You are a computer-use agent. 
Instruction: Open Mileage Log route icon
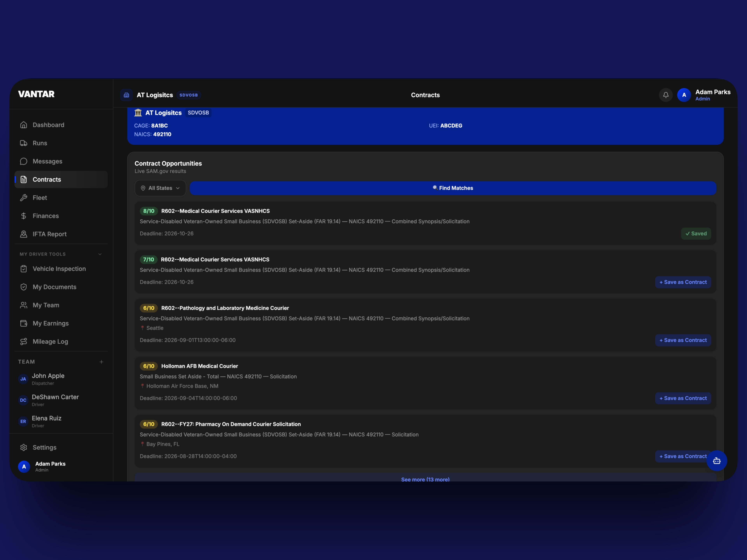pos(24,342)
